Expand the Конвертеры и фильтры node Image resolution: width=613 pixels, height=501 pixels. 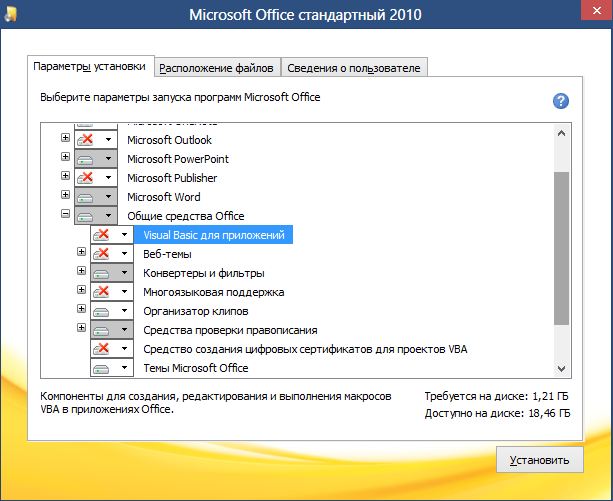point(81,270)
